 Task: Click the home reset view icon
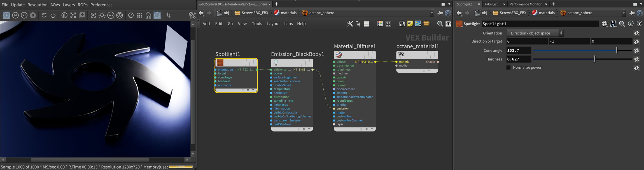click(148, 15)
